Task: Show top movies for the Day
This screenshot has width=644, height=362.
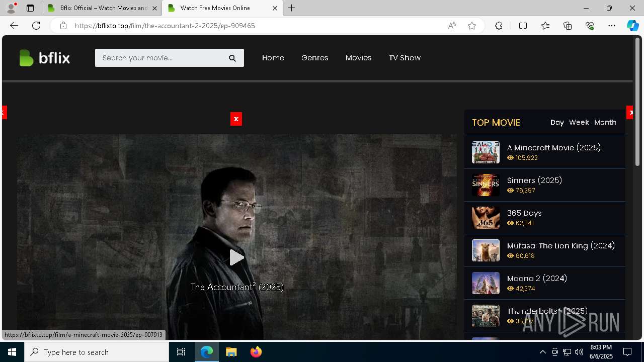Action: tap(557, 122)
